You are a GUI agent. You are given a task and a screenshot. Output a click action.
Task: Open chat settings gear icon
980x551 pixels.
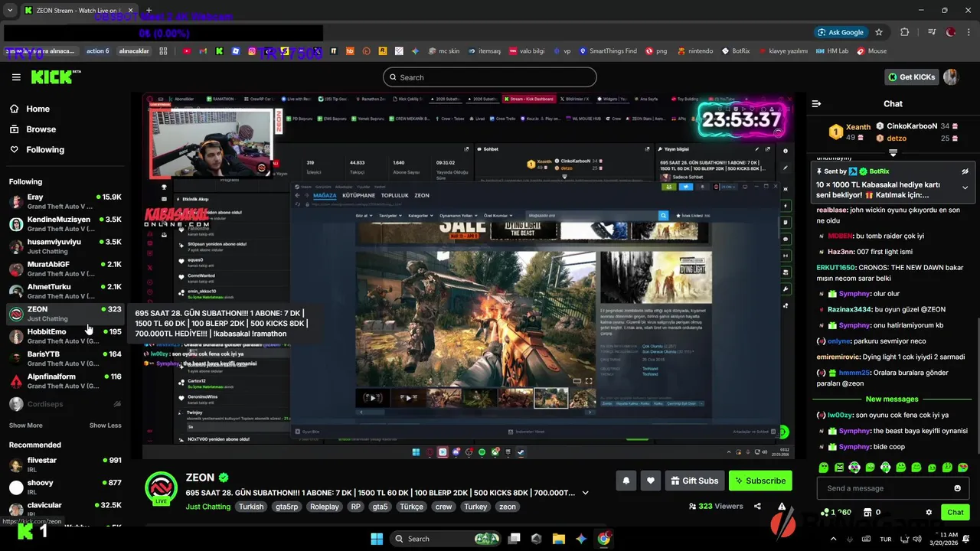pos(929,512)
